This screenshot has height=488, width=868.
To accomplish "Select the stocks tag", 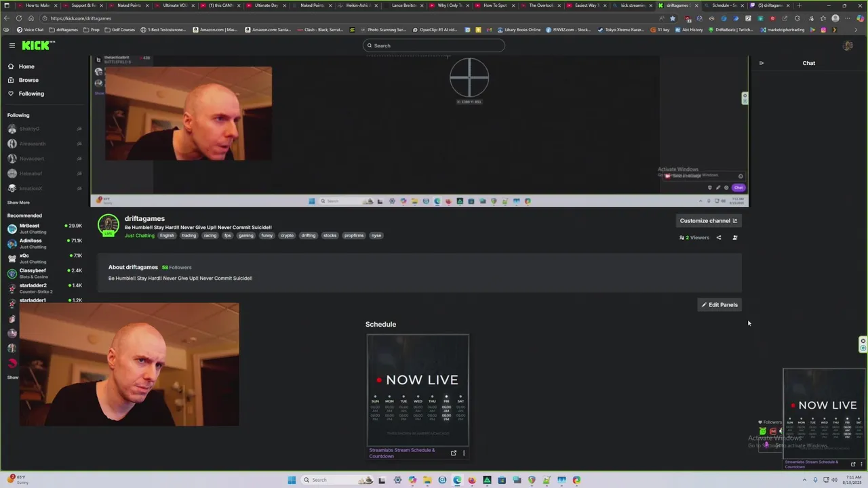I will pyautogui.click(x=330, y=235).
